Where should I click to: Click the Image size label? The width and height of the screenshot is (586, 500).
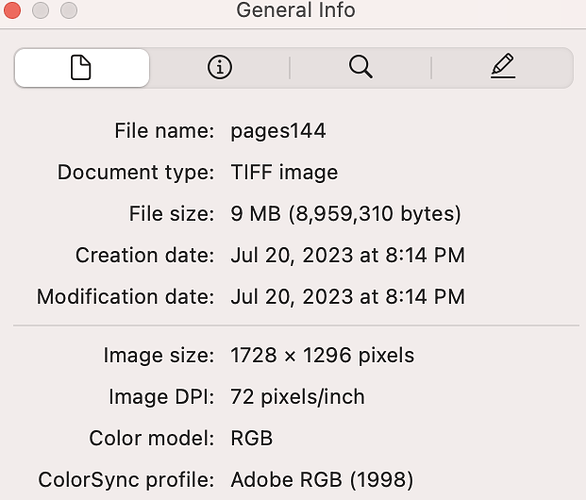tap(159, 355)
